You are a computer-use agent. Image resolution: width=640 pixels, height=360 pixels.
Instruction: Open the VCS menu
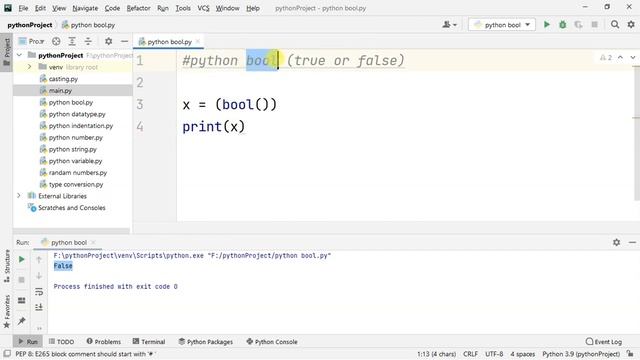coord(203,8)
